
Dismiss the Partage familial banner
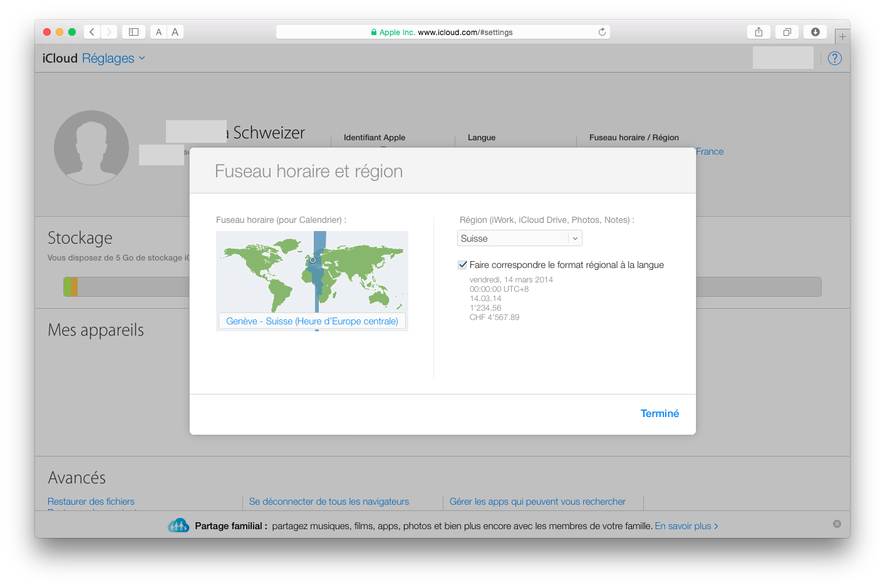click(837, 524)
